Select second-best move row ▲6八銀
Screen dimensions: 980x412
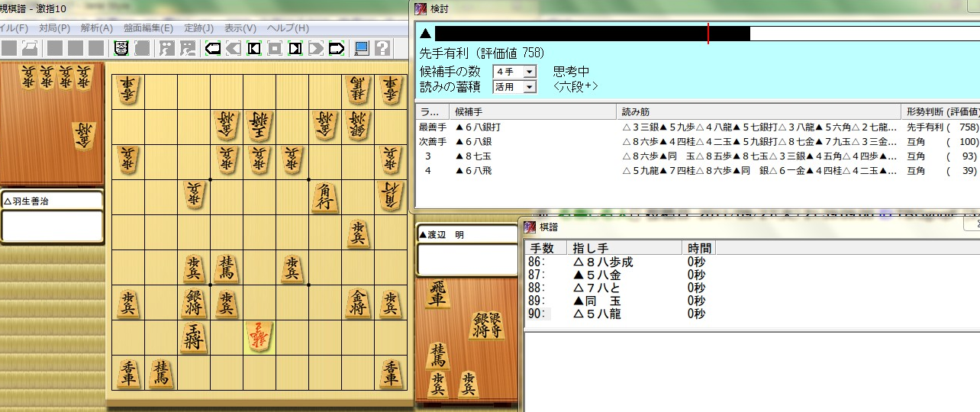pyautogui.click(x=698, y=142)
